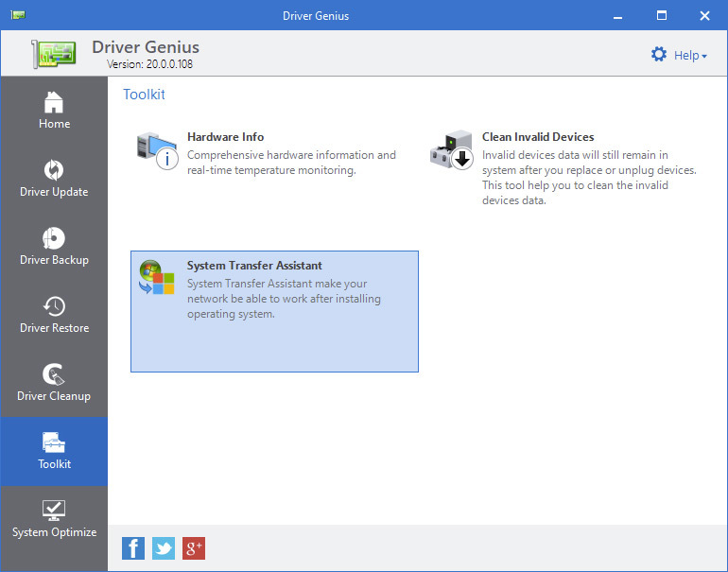Maximize the Driver Genius window
This screenshot has height=572, width=728.
pos(662,16)
